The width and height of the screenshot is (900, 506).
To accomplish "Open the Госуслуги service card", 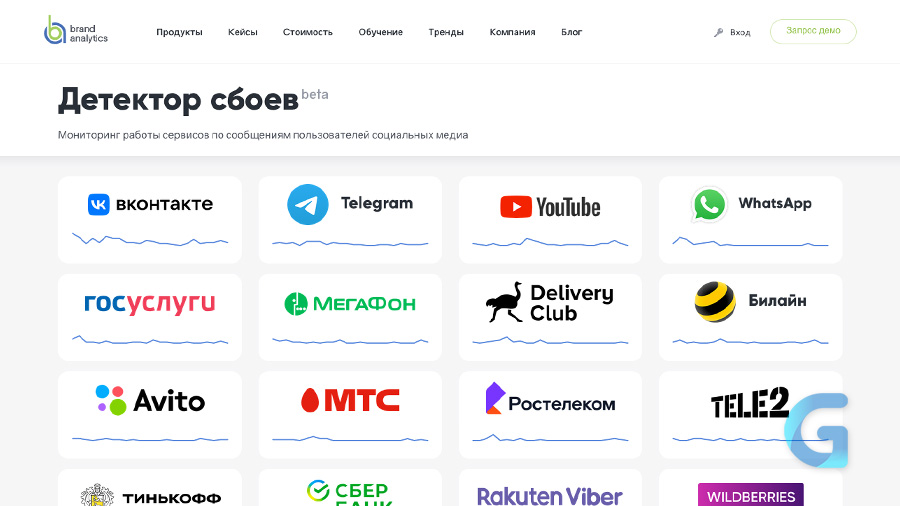I will [x=150, y=317].
